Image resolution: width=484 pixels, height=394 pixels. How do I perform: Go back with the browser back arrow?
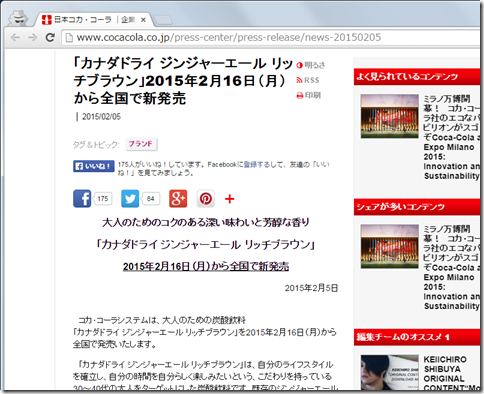point(15,37)
